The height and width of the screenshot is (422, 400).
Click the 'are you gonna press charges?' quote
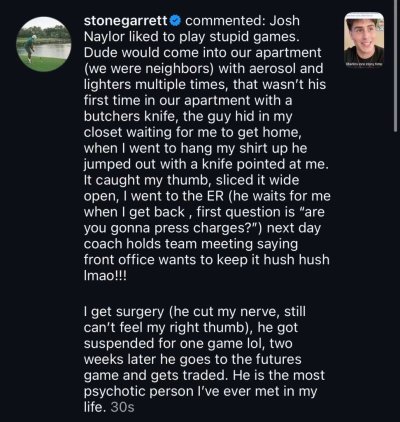(x=202, y=220)
